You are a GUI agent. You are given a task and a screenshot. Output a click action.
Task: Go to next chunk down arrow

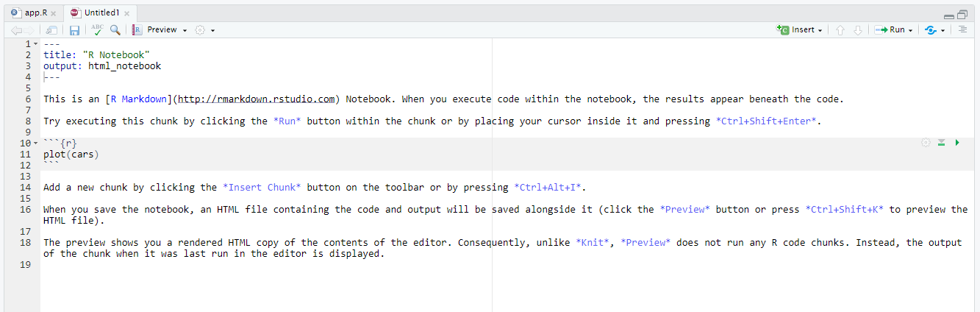click(857, 30)
